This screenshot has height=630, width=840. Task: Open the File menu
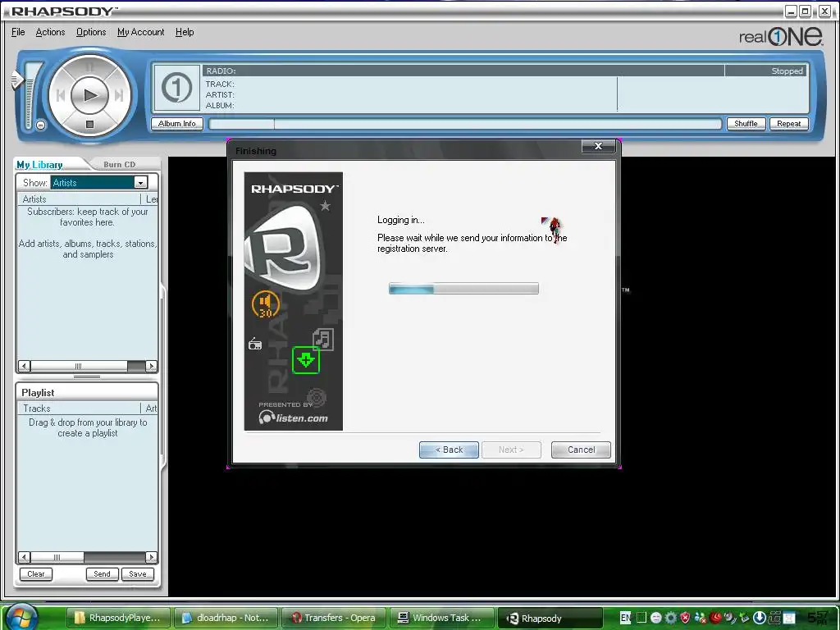[18, 32]
